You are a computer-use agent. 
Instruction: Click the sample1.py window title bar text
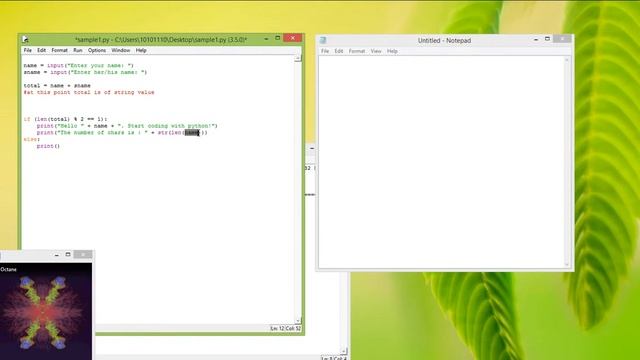(x=161, y=40)
